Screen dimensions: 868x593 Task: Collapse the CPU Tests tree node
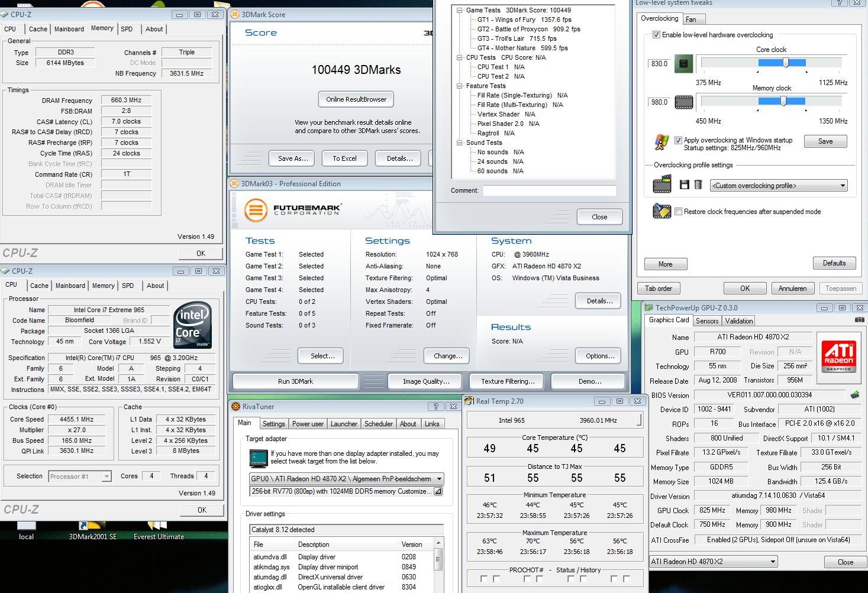click(x=460, y=57)
